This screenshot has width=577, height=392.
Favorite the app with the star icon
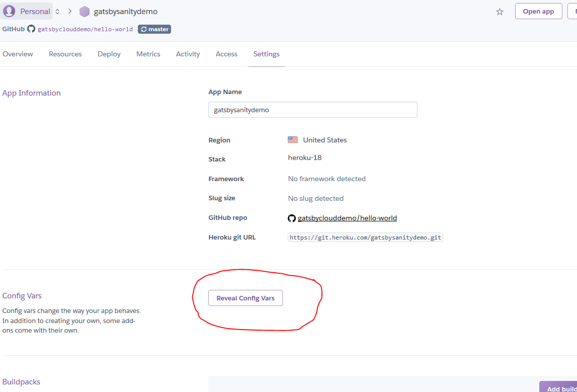500,12
